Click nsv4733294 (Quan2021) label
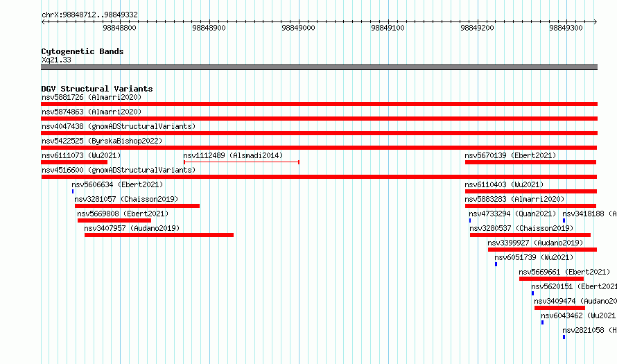Viewport: 617px width, 364px height. point(513,214)
